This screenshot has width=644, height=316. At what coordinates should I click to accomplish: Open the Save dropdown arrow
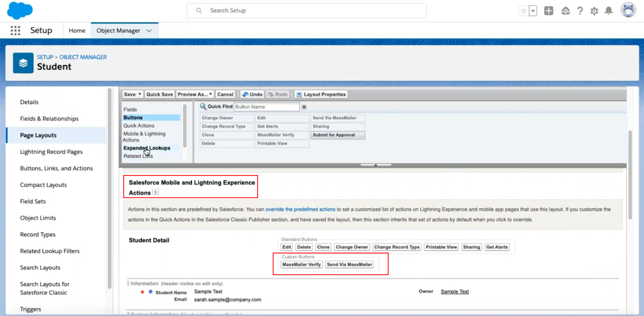(139, 94)
